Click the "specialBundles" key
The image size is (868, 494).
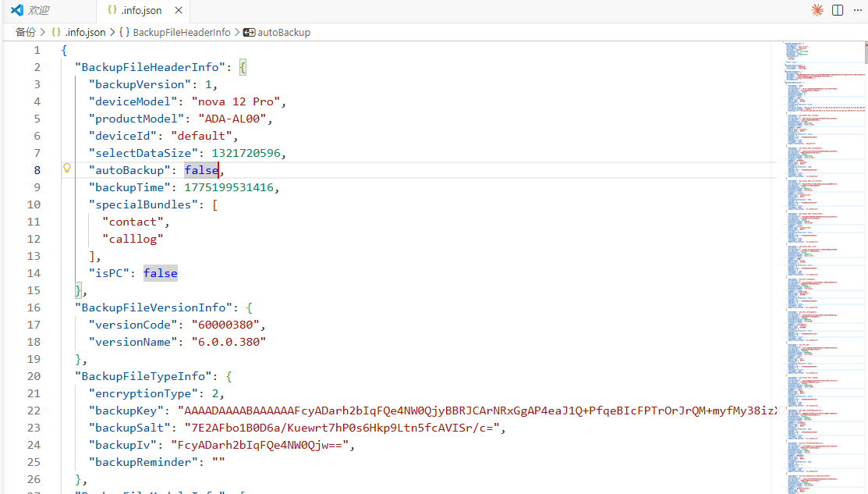pyautogui.click(x=143, y=204)
